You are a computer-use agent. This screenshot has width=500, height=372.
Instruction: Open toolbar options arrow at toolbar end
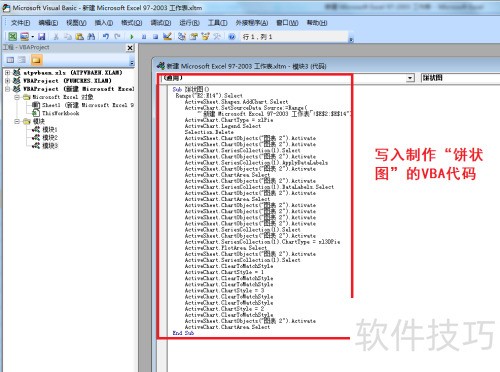click(x=351, y=40)
